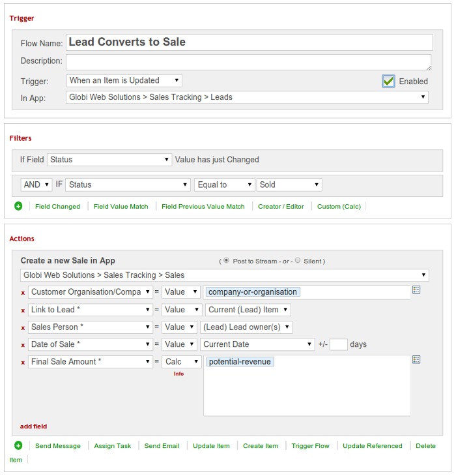This screenshot has height=476, width=456.
Task: Expand the In App dropdown
Action: (x=248, y=97)
